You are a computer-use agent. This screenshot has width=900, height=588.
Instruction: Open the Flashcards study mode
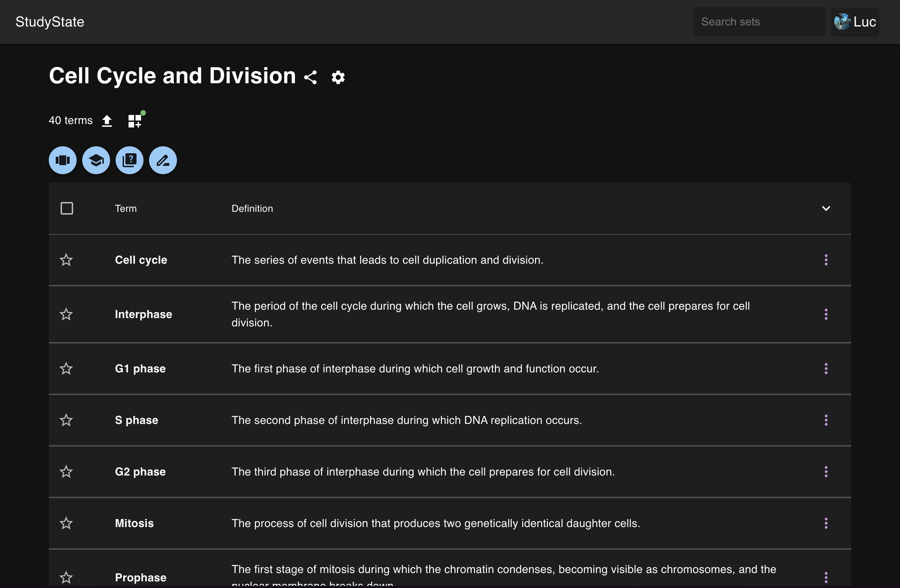point(62,160)
